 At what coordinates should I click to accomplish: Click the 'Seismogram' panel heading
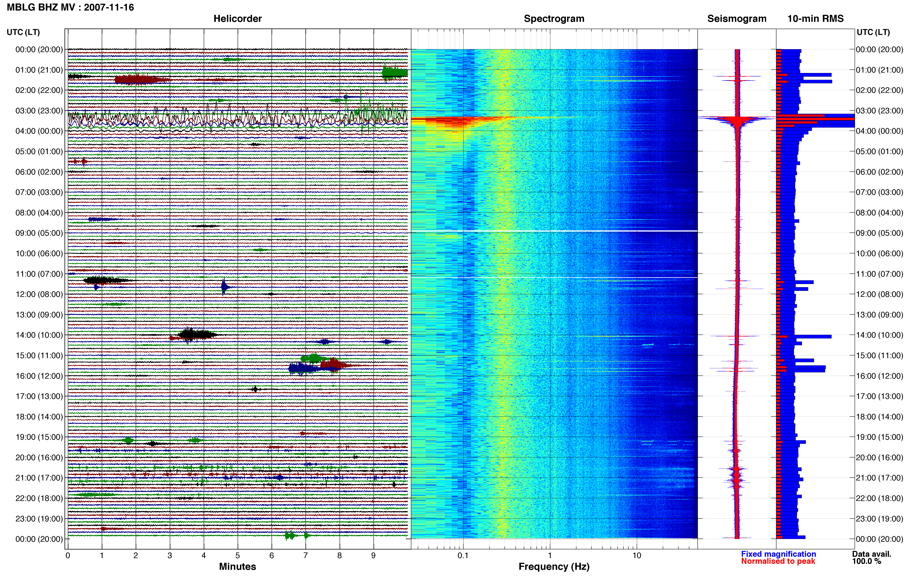(737, 19)
